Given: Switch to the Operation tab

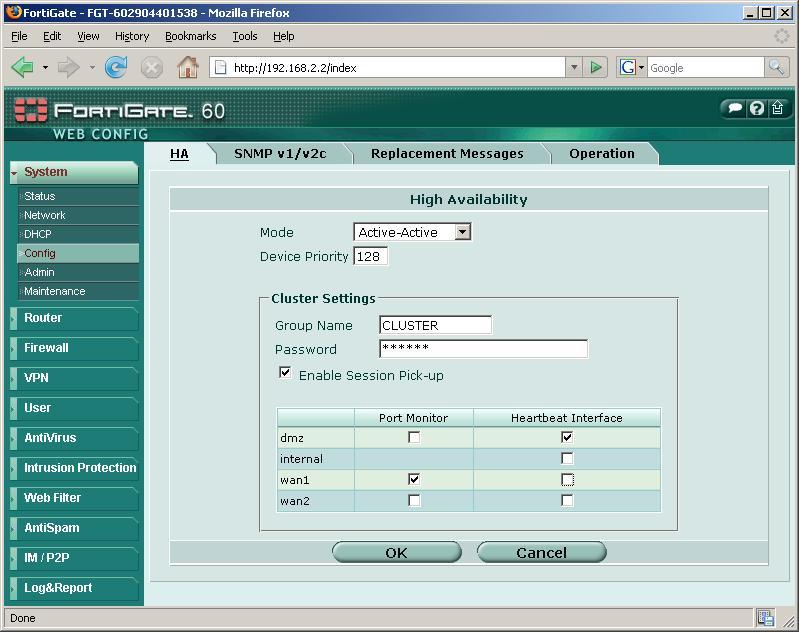Looking at the screenshot, I should (602, 154).
